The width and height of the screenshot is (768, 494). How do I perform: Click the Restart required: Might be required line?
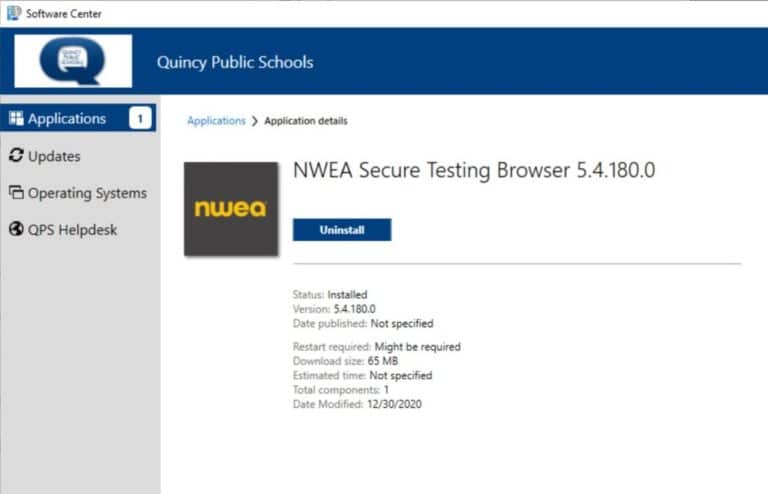click(x=377, y=347)
